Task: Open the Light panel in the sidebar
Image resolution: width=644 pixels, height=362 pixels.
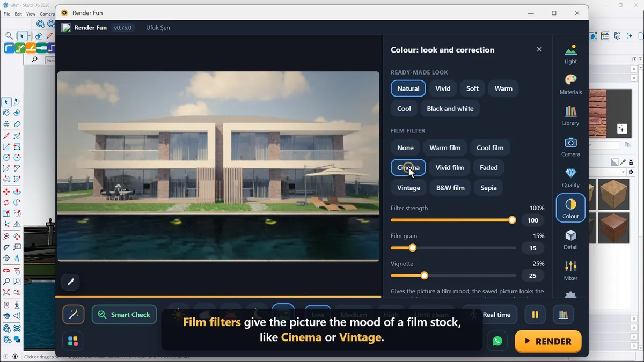Action: coord(570,54)
